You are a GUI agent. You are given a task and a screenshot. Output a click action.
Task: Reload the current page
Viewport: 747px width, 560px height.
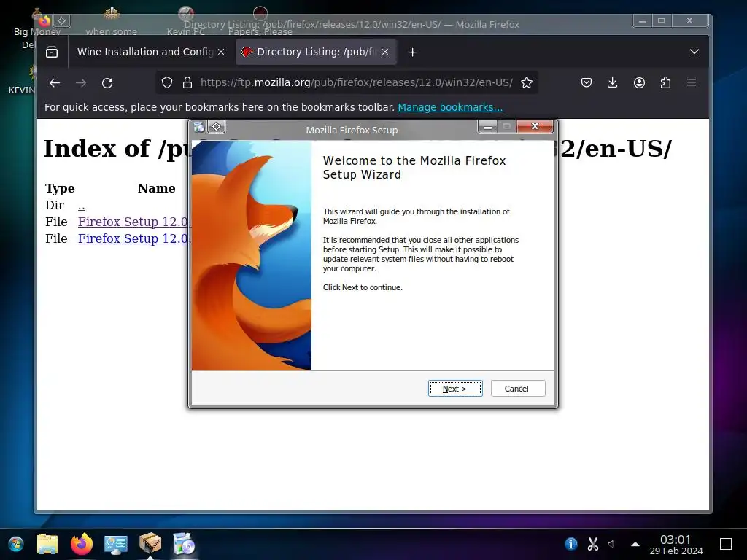pyautogui.click(x=107, y=83)
